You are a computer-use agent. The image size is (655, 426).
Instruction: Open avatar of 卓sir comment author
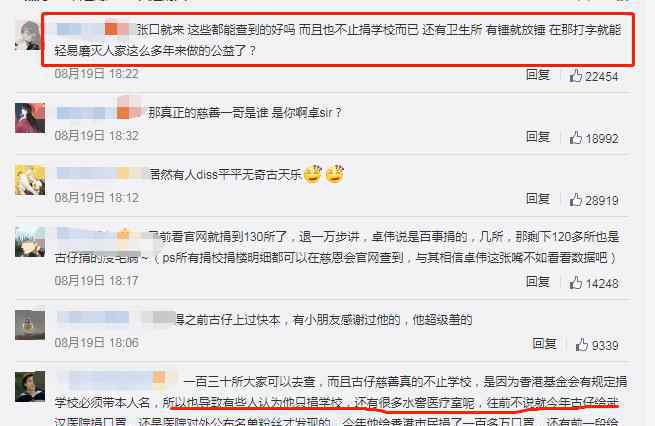click(x=30, y=118)
